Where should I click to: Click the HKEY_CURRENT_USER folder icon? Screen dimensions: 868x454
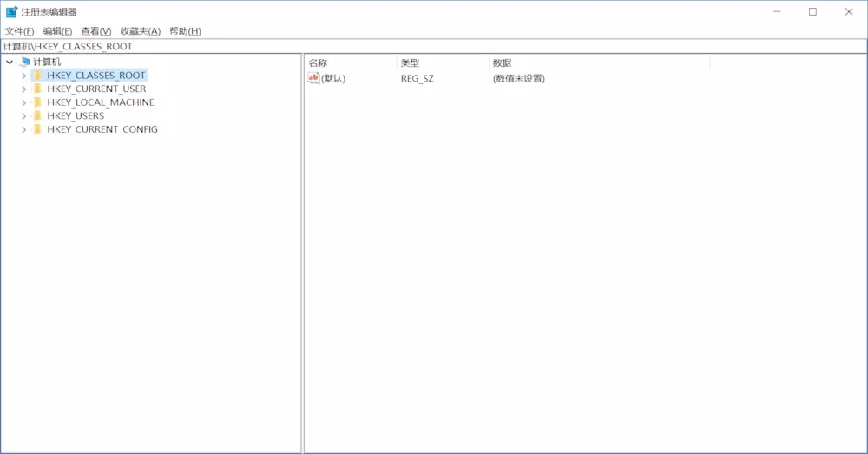(37, 89)
